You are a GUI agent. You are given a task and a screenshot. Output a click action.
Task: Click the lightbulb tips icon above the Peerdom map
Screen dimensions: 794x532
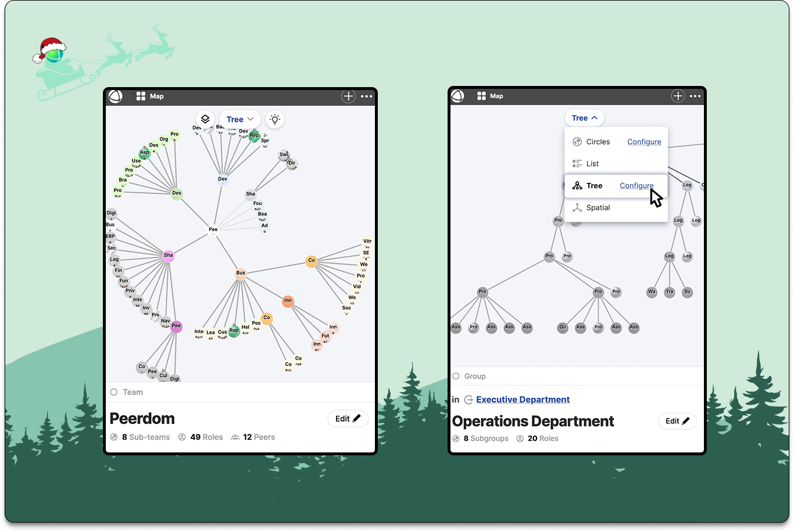coord(274,118)
